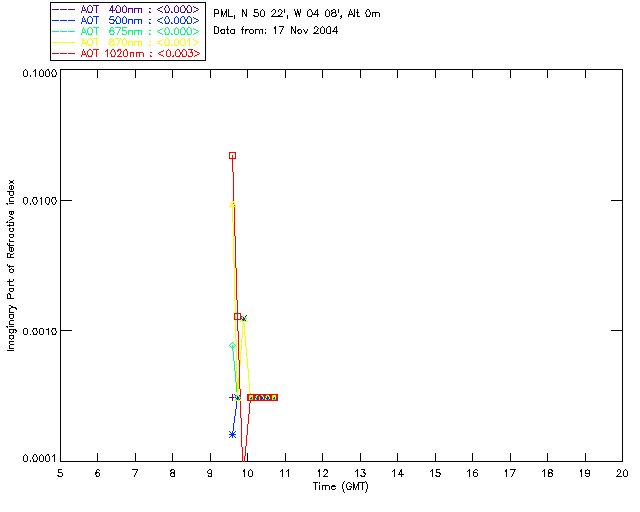Click the 0.0001 y-axis label
640x512 pixels.
(x=39, y=459)
